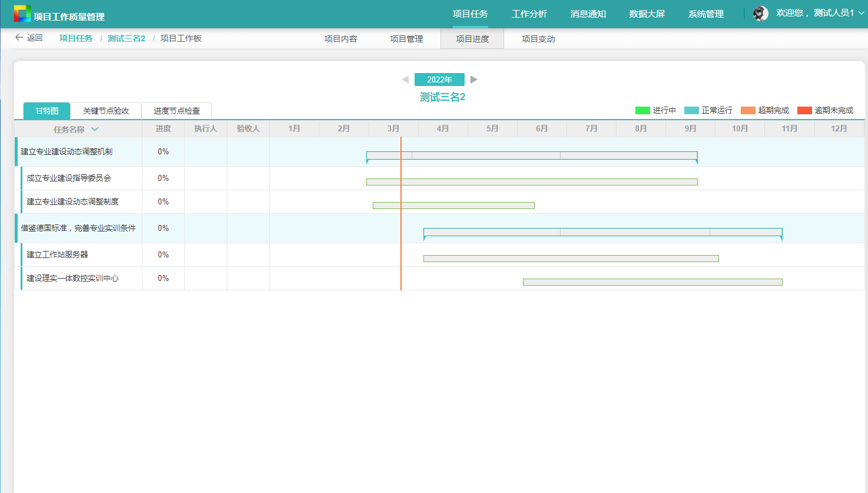This screenshot has height=493, width=868.
Task: Click the 测试三名2 breadcrumb link
Action: 126,38
